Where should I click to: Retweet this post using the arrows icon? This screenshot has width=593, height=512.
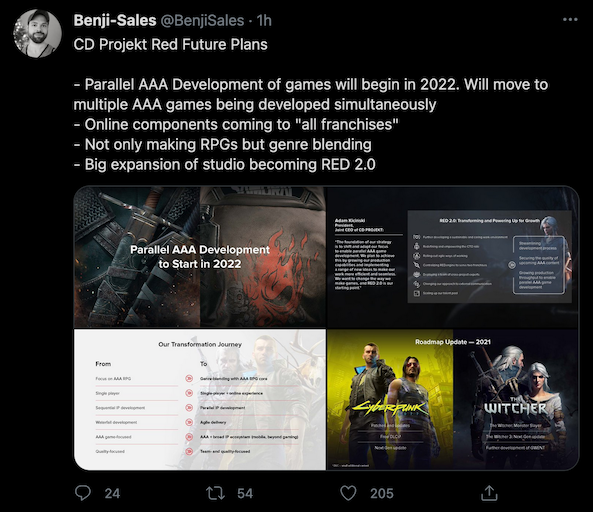[215, 493]
